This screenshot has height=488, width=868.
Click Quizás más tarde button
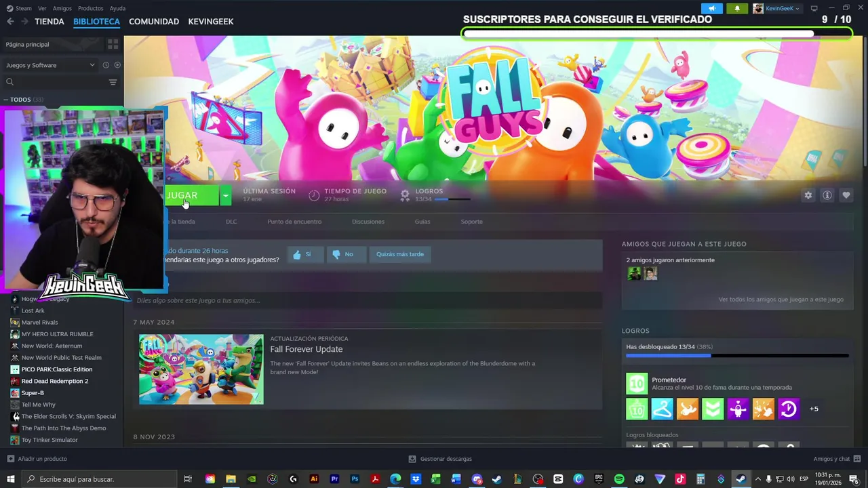400,254
